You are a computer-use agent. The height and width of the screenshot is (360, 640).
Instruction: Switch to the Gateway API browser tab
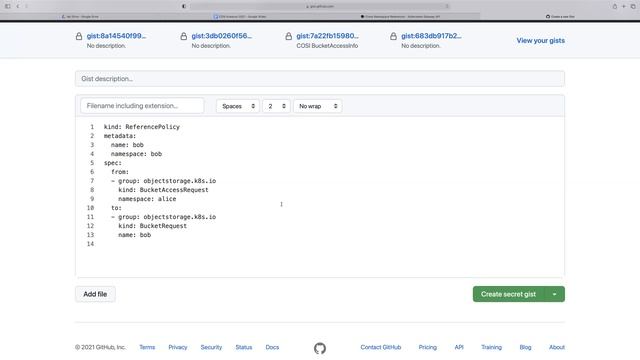point(400,16)
